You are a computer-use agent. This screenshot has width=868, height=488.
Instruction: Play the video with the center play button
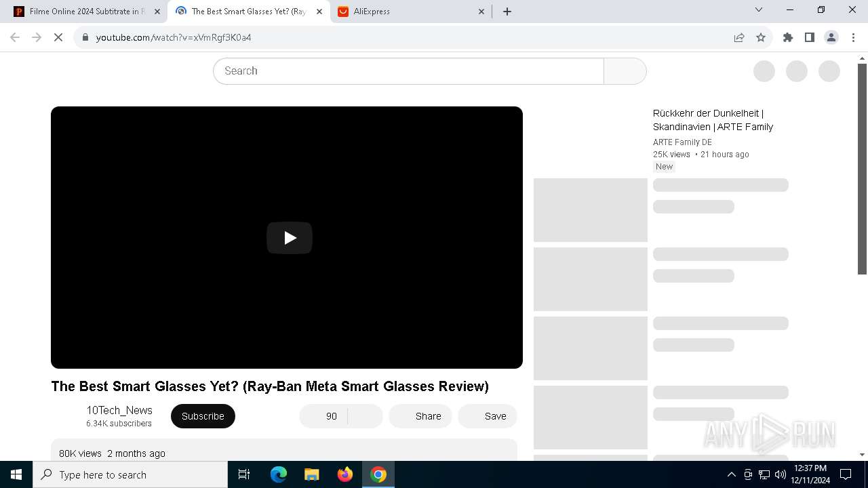pyautogui.click(x=290, y=238)
